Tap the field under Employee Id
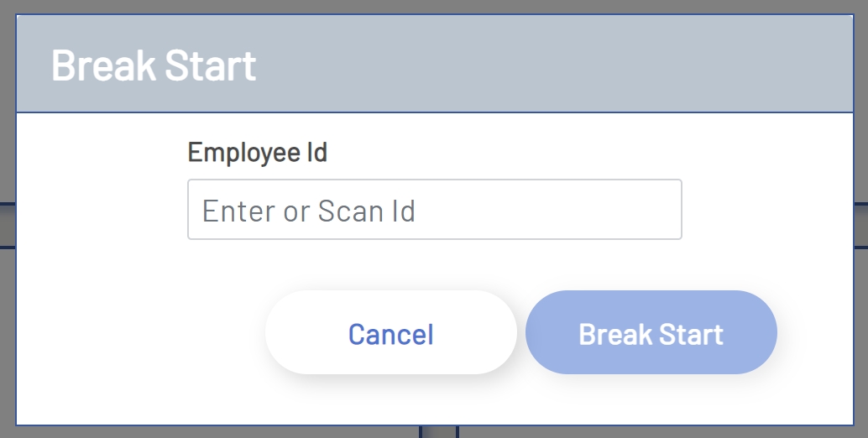The image size is (868, 438). [434, 210]
